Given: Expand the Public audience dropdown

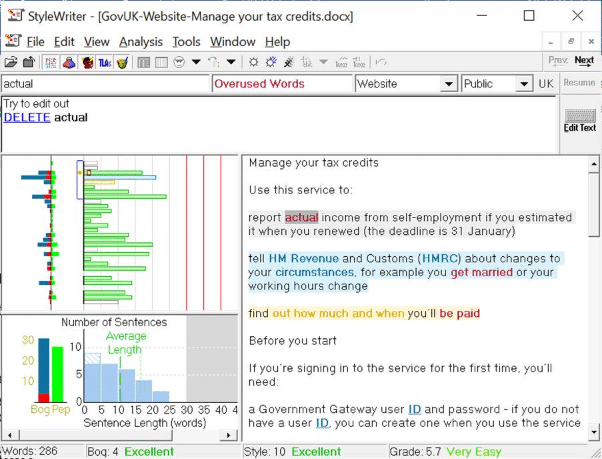Looking at the screenshot, I should click(x=524, y=84).
